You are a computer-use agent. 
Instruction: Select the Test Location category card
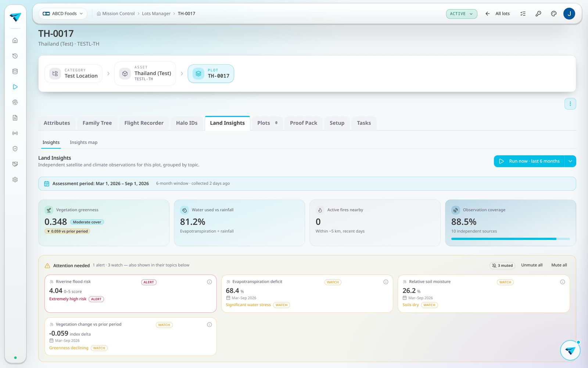coord(73,74)
